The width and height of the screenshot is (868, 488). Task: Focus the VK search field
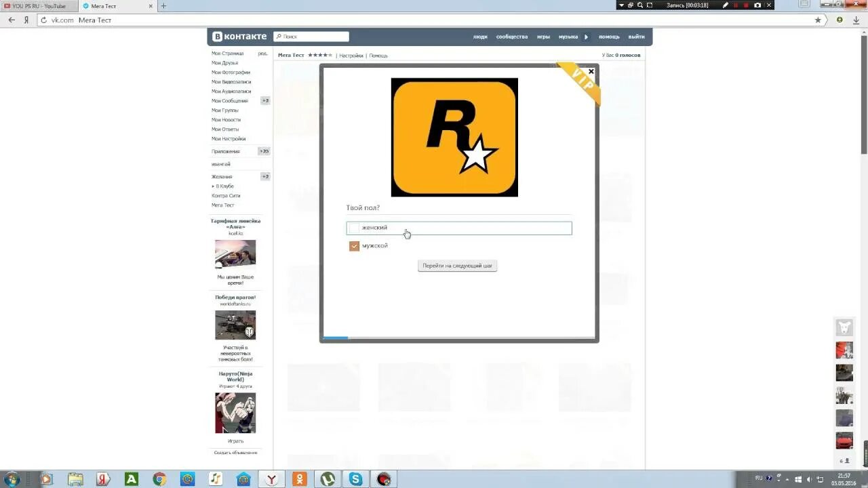[x=311, y=37]
